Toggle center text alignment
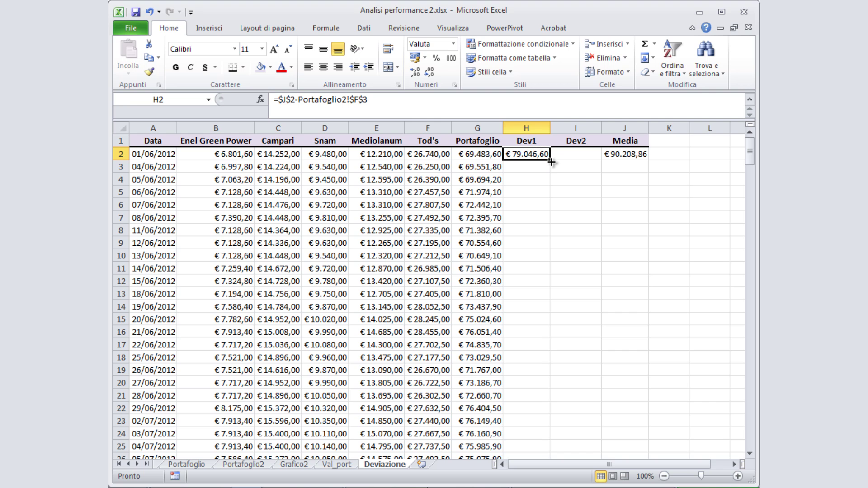The height and width of the screenshot is (488, 868). (323, 67)
